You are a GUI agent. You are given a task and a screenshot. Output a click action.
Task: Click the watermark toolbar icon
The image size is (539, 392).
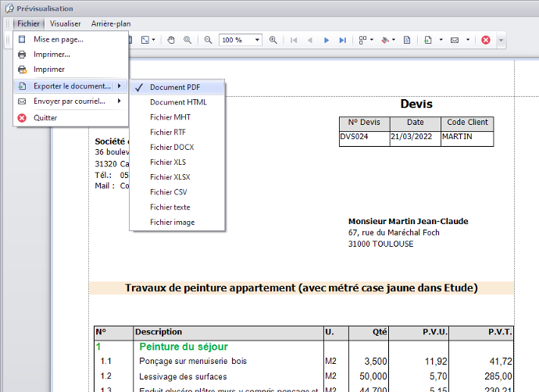coord(407,40)
